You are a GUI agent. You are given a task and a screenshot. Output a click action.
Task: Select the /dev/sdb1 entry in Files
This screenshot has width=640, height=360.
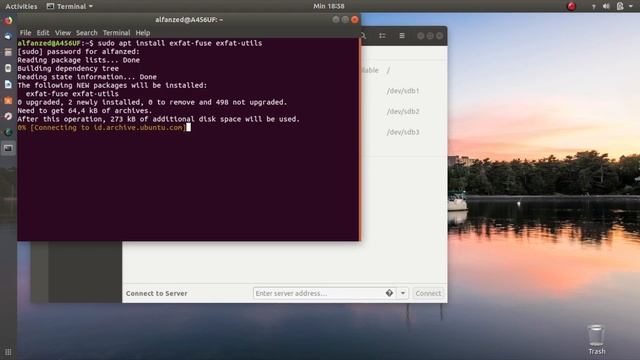(403, 91)
